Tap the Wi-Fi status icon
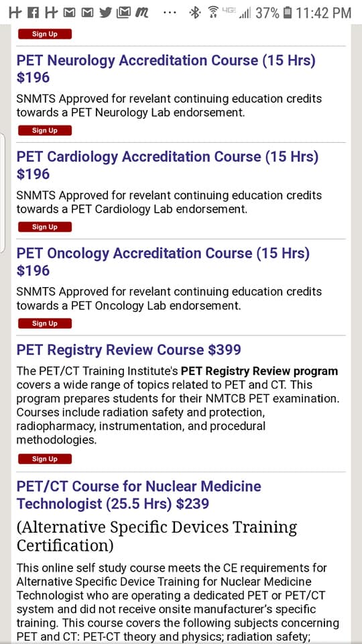Image resolution: width=362 pixels, height=644 pixels. tap(213, 13)
